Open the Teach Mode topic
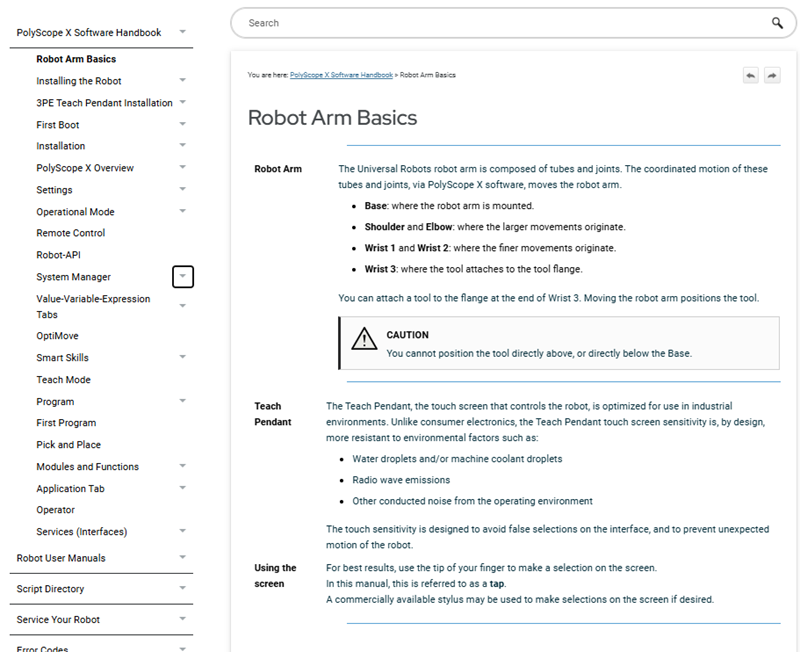 click(x=63, y=380)
